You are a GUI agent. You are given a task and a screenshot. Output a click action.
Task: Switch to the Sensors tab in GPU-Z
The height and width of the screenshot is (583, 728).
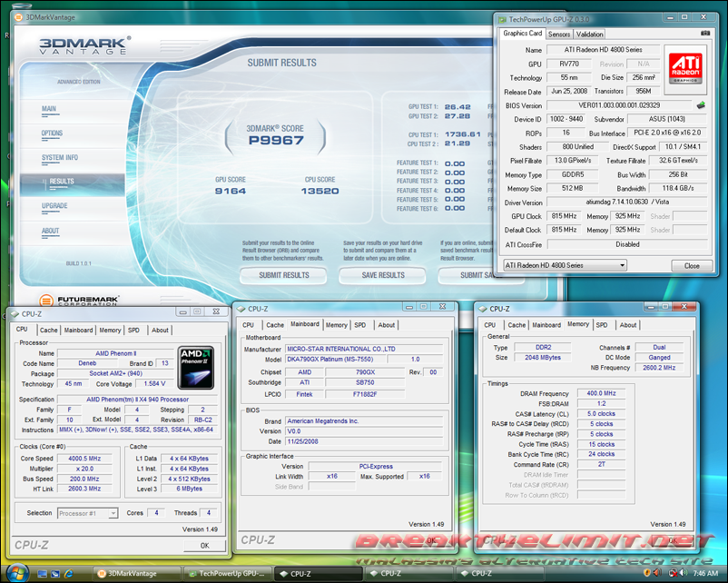(x=559, y=35)
